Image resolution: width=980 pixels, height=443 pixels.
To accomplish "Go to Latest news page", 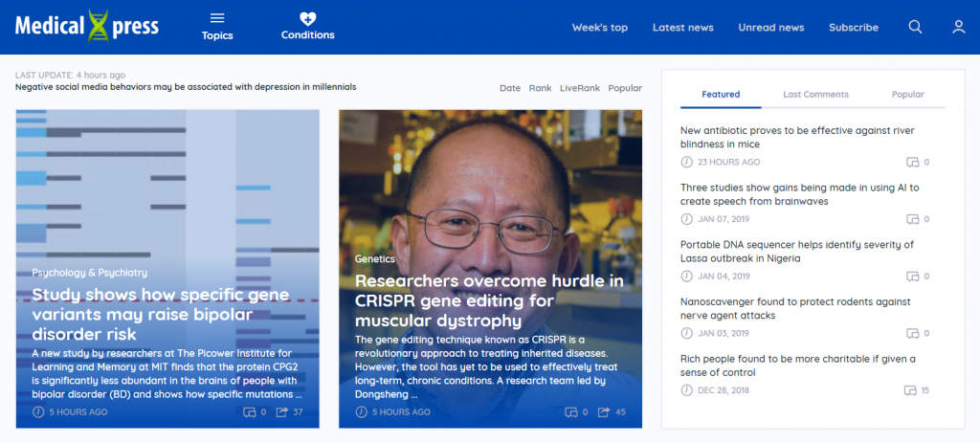I will (x=682, y=28).
